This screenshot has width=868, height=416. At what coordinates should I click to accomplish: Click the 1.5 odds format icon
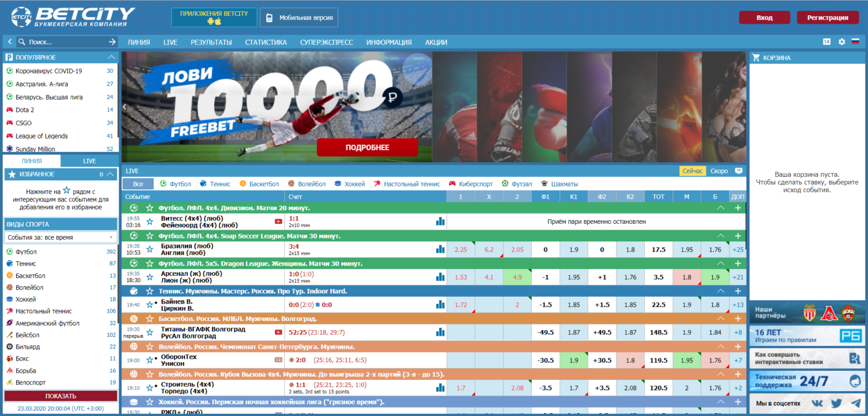tap(827, 42)
